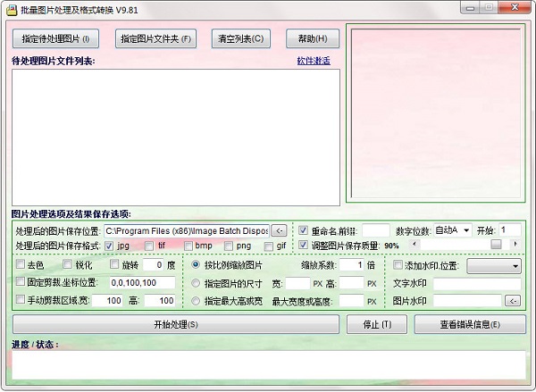Select 按比例缩放图片 radio option
The width and height of the screenshot is (536, 392).
point(196,265)
